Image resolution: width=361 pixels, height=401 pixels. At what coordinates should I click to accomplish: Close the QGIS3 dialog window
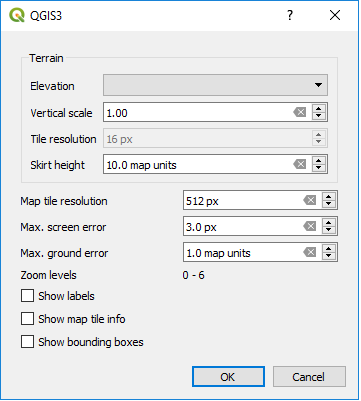pyautogui.click(x=335, y=15)
